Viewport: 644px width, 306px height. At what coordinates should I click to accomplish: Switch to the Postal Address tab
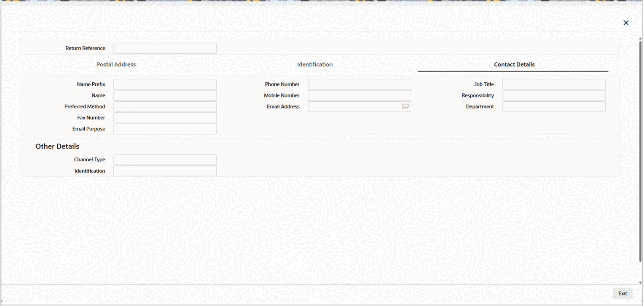pyautogui.click(x=116, y=65)
